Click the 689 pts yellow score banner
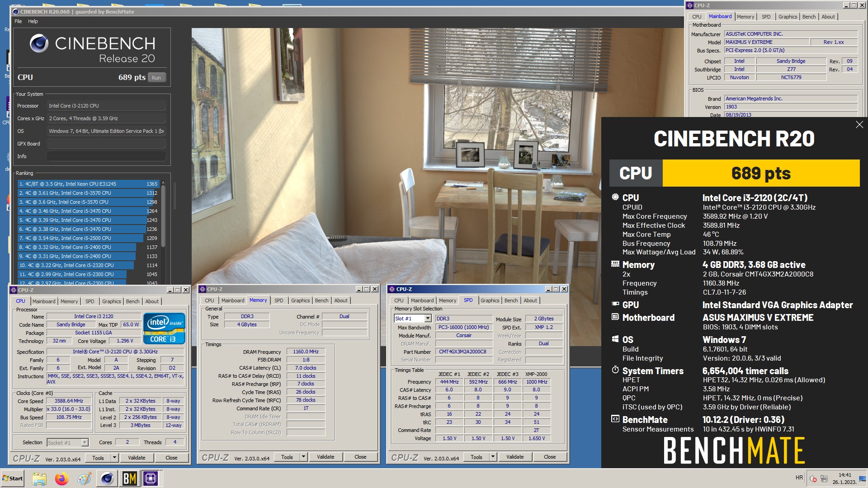Screen dimensions: 868x488 (761, 173)
